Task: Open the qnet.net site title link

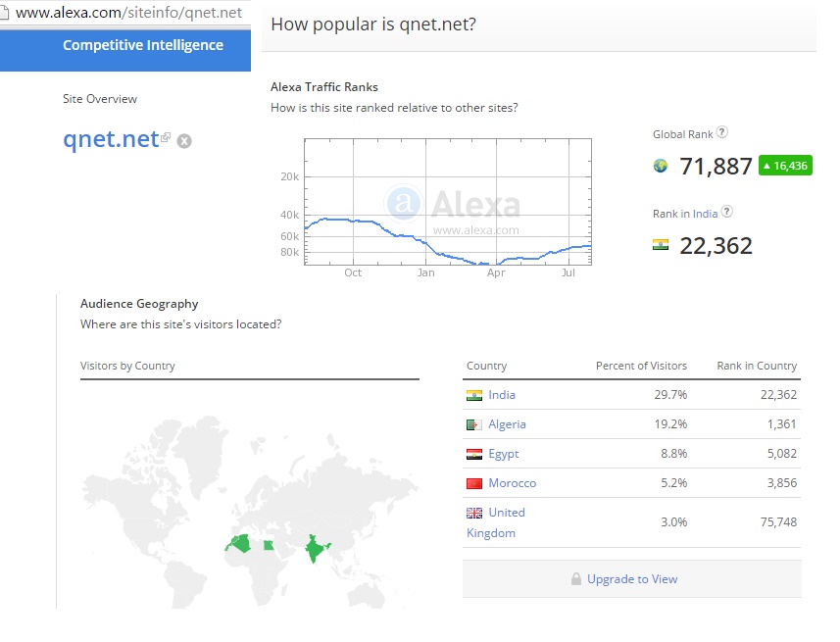Action: tap(110, 139)
